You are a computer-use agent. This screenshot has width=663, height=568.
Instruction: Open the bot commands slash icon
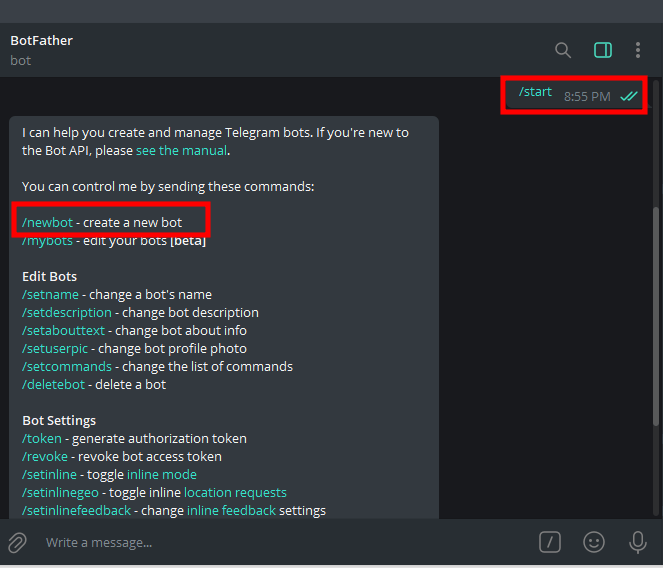(550, 542)
